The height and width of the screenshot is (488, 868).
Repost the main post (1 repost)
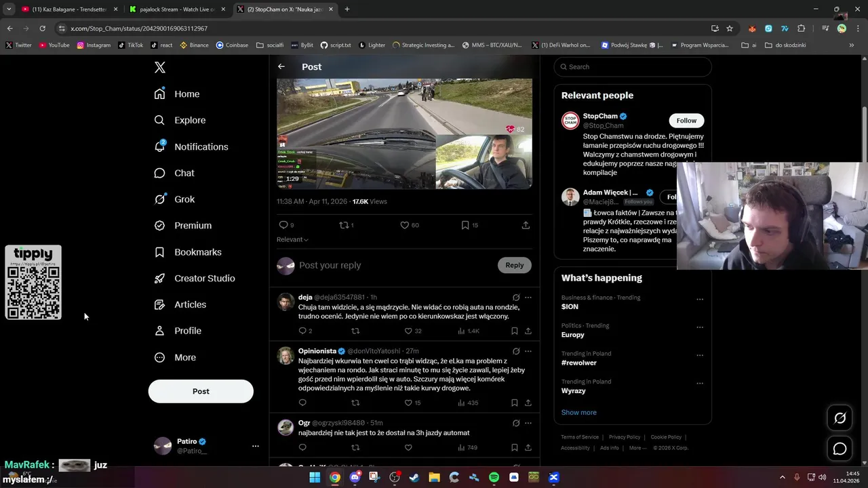(346, 225)
